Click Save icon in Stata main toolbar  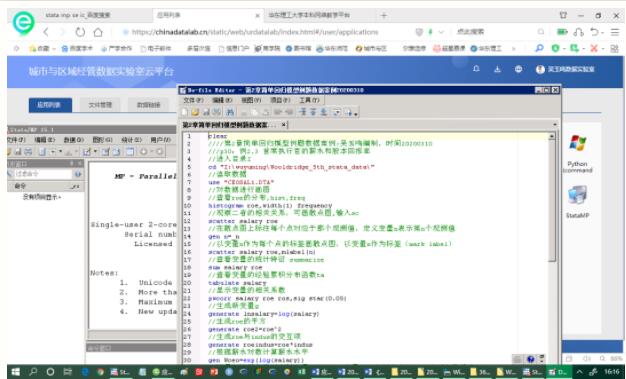(18, 152)
